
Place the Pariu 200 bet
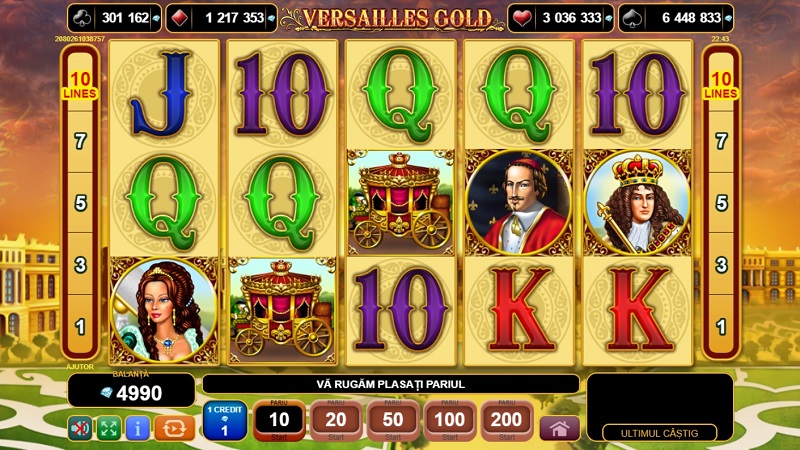[507, 420]
